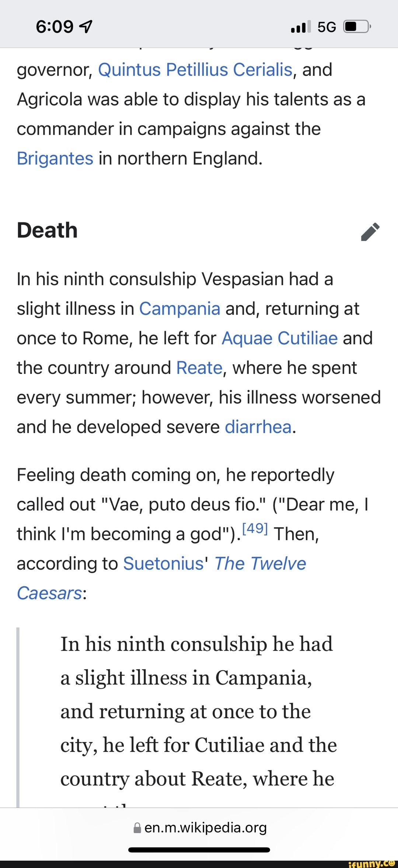398x868 pixels.
Task: Open the Suetonius link
Action: click(x=163, y=563)
